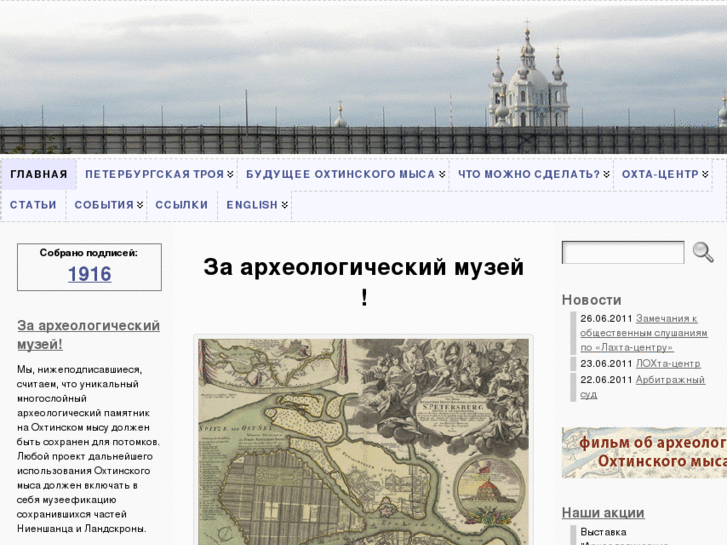Click the search input field
This screenshot has width=727, height=545.
point(622,252)
